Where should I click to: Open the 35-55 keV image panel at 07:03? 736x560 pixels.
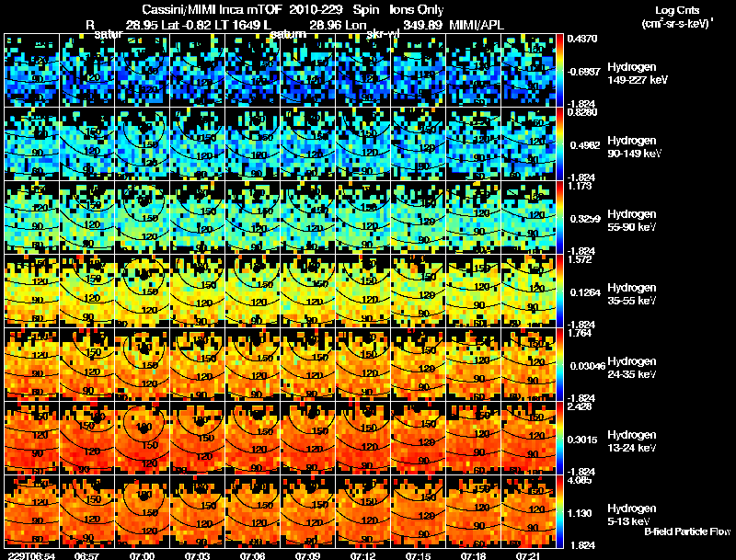(197, 291)
